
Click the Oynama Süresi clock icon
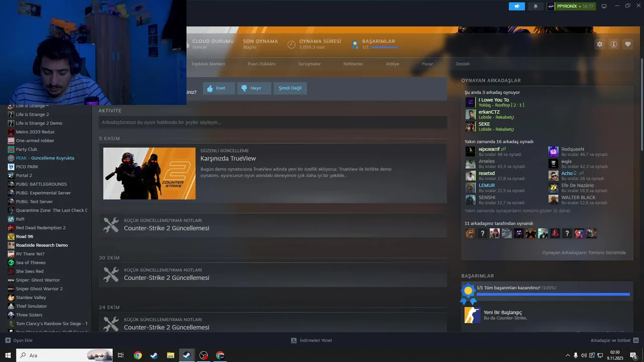click(x=291, y=44)
